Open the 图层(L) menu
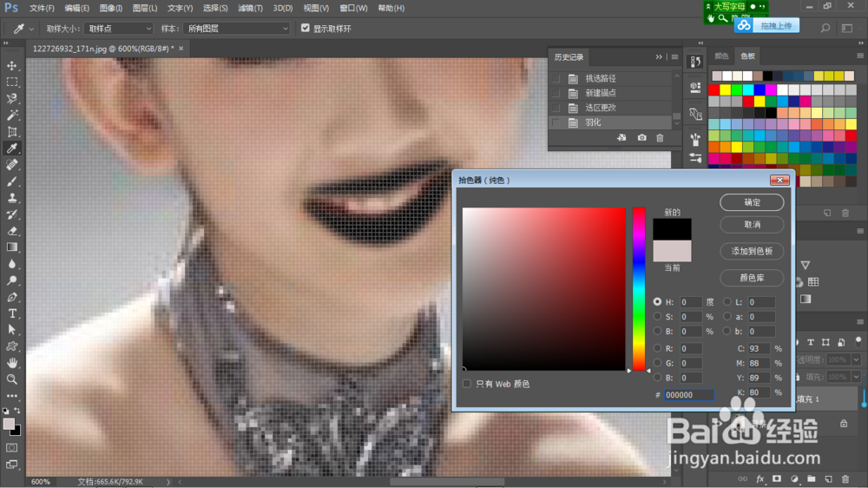 tap(145, 9)
